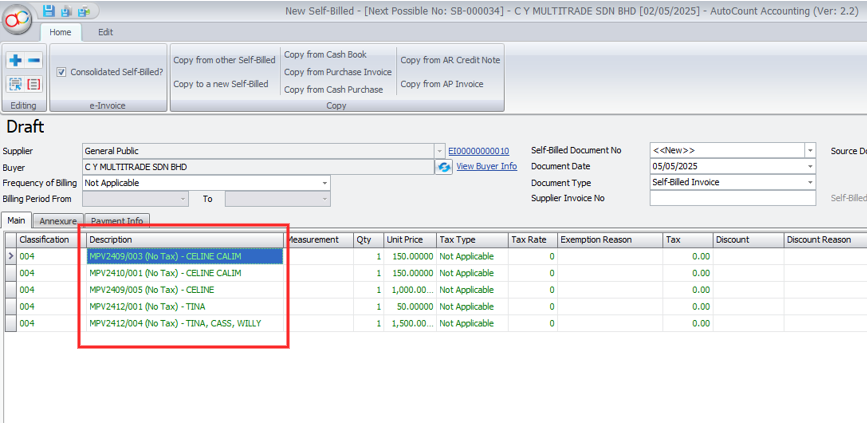Click the AutoCount application logo button
The height and width of the screenshot is (423, 867).
coord(17,19)
